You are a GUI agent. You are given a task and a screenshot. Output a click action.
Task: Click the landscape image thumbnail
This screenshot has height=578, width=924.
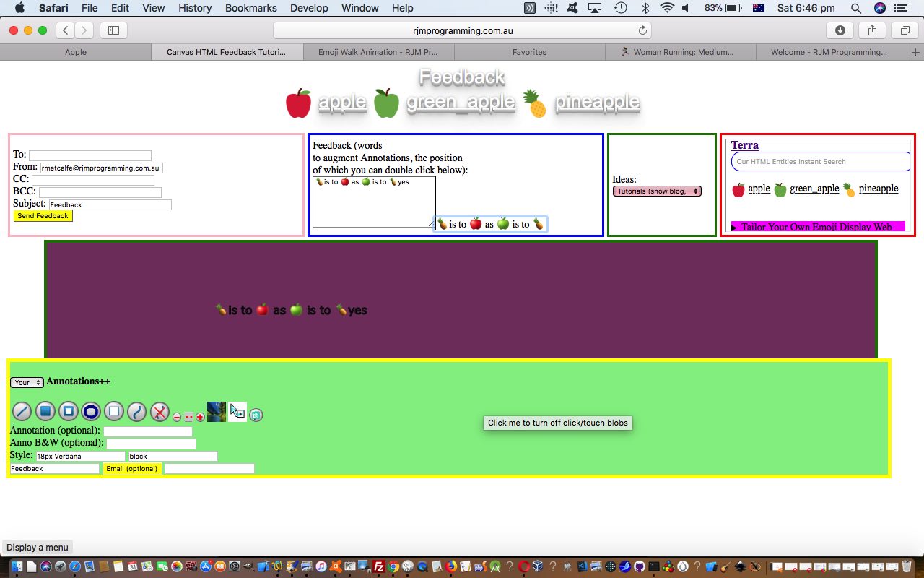217,412
